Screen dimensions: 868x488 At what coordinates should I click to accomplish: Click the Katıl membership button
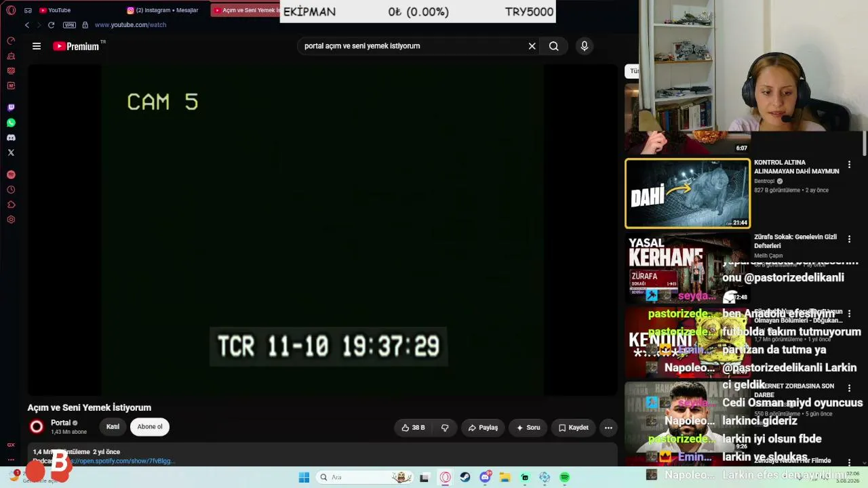[x=113, y=427]
